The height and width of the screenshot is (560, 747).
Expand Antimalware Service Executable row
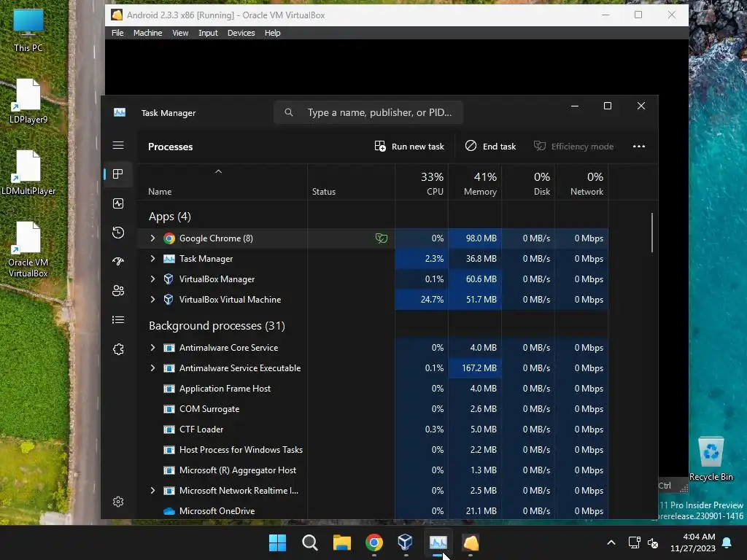pyautogui.click(x=152, y=368)
